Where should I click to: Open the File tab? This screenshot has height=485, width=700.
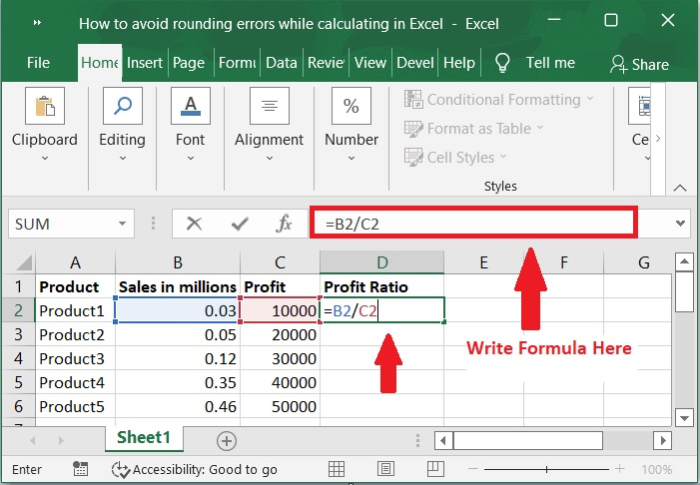(38, 63)
